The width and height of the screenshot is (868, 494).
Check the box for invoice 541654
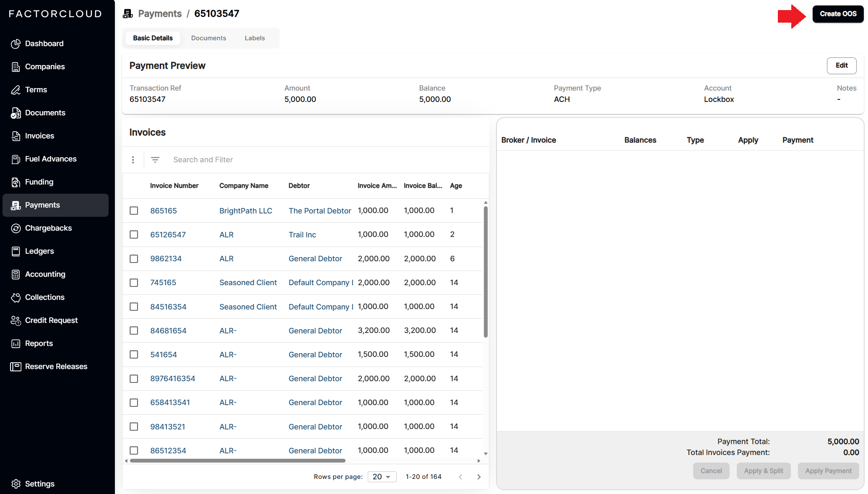click(134, 354)
